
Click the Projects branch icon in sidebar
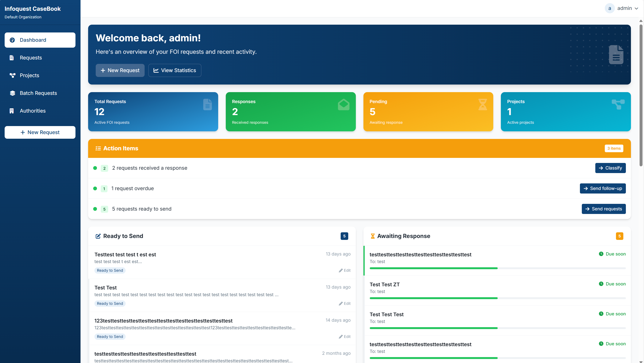12,75
